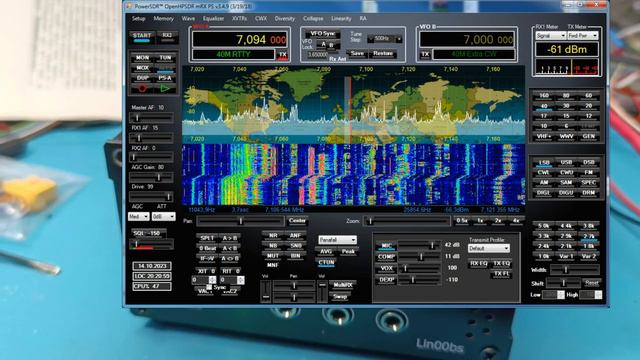Click the Restore button
The image size is (640, 360).
point(382,53)
